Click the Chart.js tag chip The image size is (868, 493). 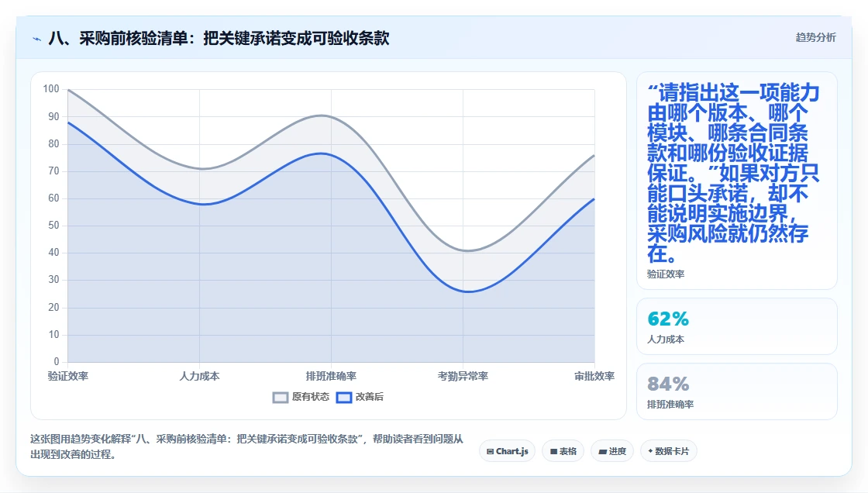point(507,451)
